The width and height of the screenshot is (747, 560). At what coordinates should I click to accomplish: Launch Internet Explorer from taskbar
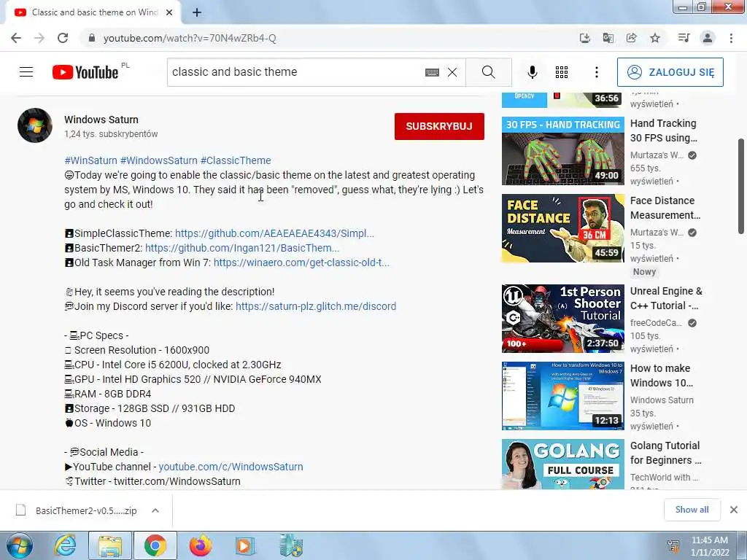point(65,545)
